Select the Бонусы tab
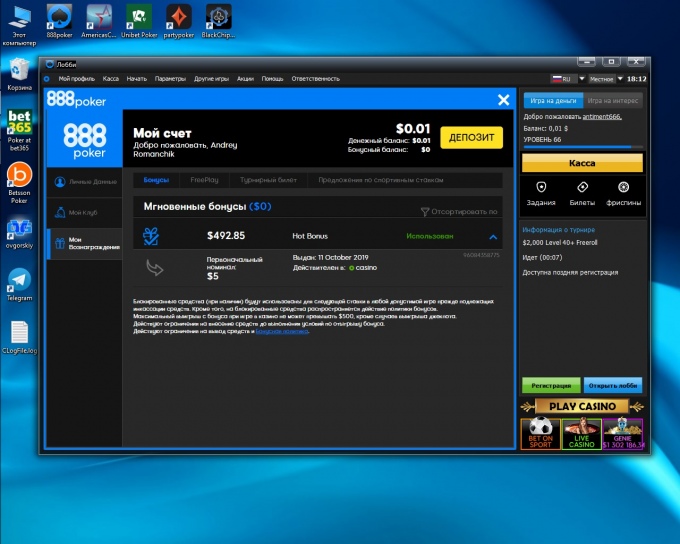680x544 pixels. coord(156,180)
